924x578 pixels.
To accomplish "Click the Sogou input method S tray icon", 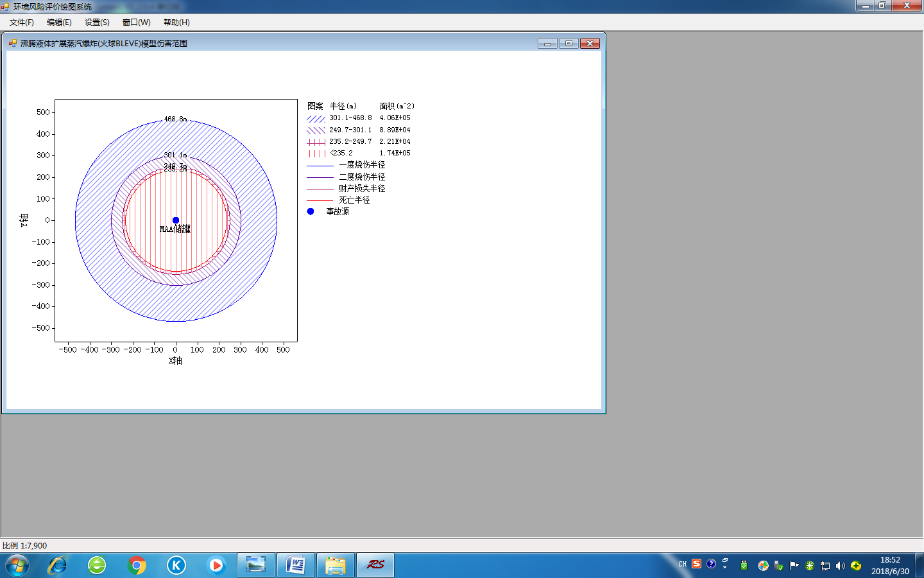I will tap(697, 564).
